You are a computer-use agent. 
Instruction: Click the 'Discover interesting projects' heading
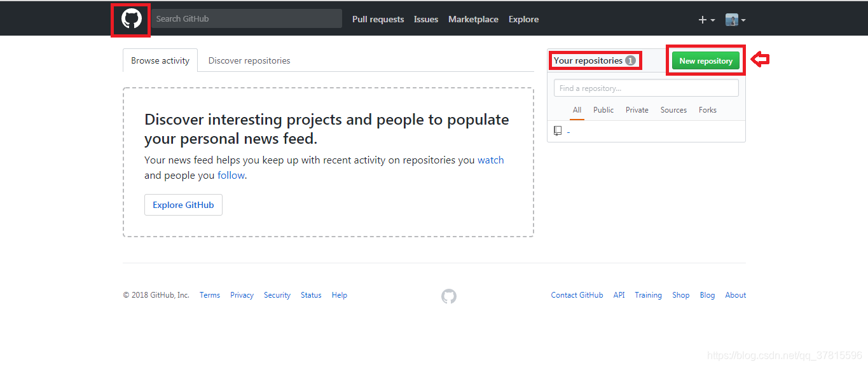(327, 129)
